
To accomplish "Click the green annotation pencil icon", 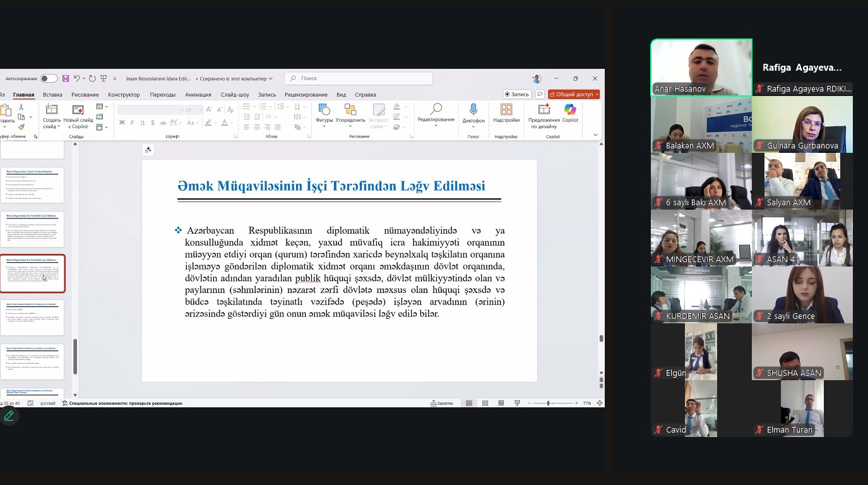I will pos(9,416).
